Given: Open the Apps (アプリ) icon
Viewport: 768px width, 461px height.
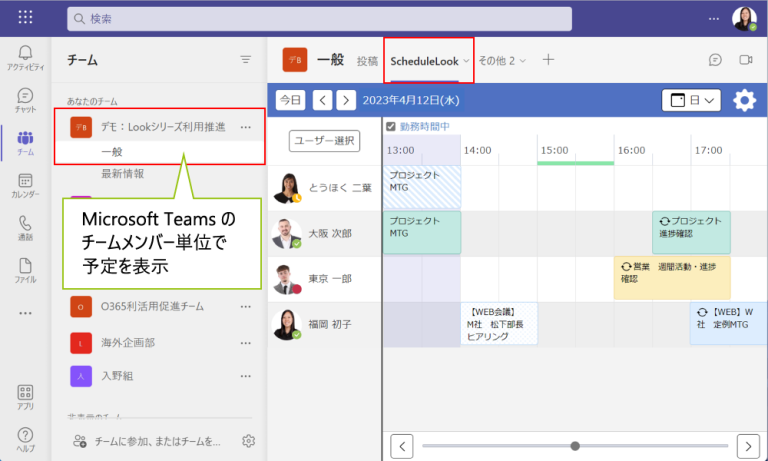Looking at the screenshot, I should [25, 398].
